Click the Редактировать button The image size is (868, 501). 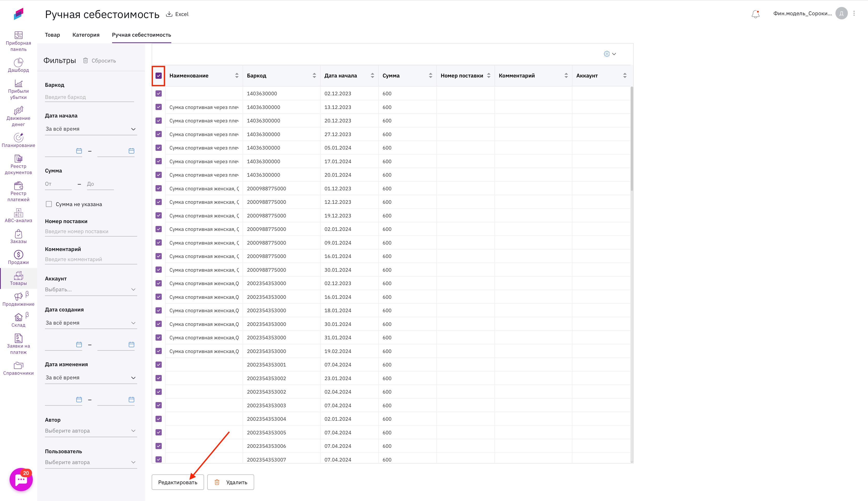point(177,482)
